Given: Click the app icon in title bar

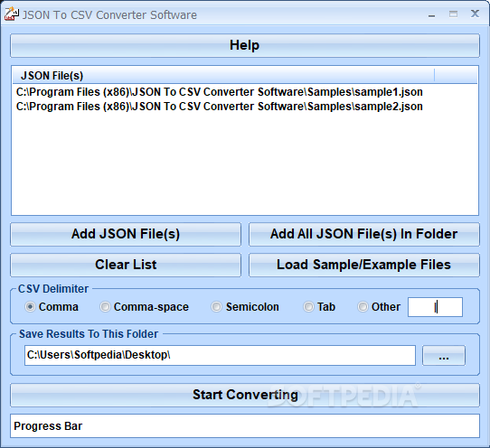Looking at the screenshot, I should pyautogui.click(x=11, y=14).
